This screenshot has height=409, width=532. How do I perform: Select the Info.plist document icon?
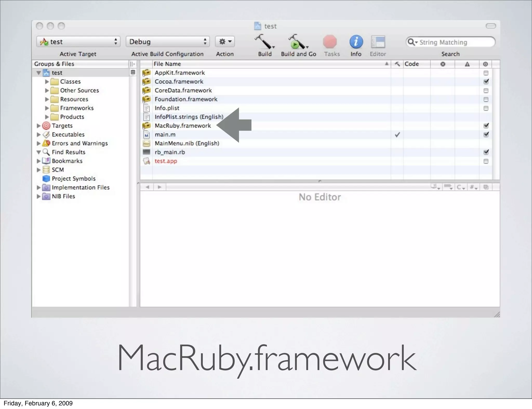(x=147, y=108)
